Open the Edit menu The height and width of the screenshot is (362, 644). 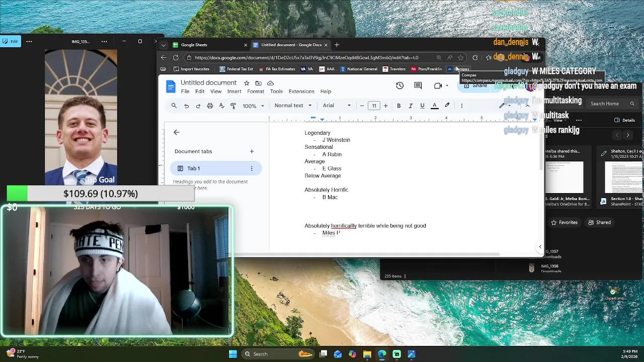200,92
